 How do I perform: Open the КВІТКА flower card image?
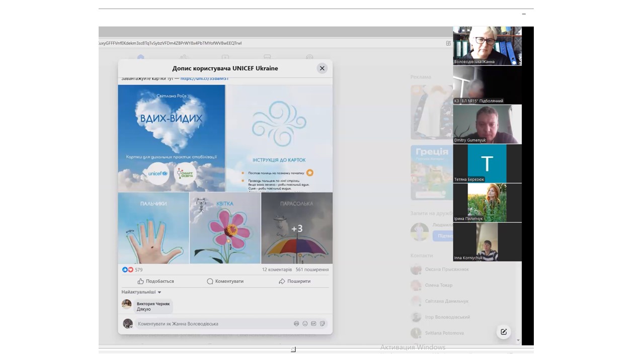pyautogui.click(x=225, y=228)
